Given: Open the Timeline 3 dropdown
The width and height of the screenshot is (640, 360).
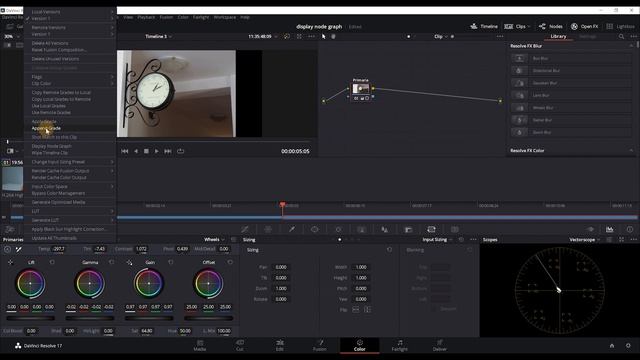Looking at the screenshot, I should 158,36.
